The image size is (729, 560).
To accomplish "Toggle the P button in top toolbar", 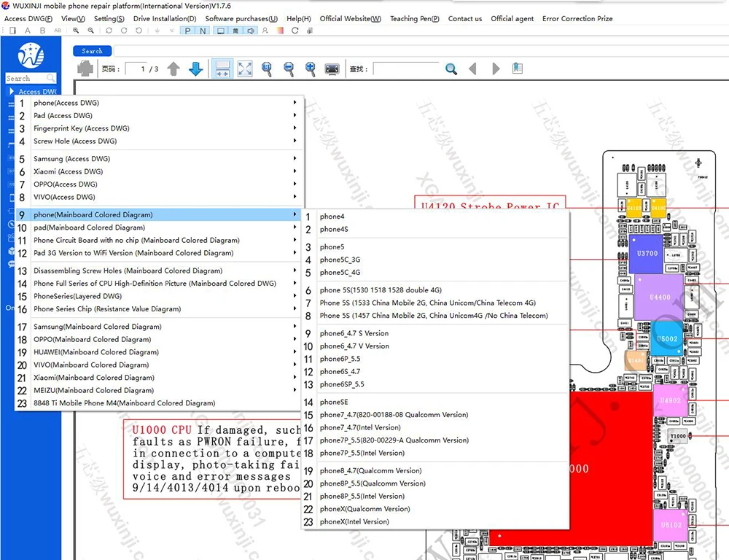I will click(187, 31).
